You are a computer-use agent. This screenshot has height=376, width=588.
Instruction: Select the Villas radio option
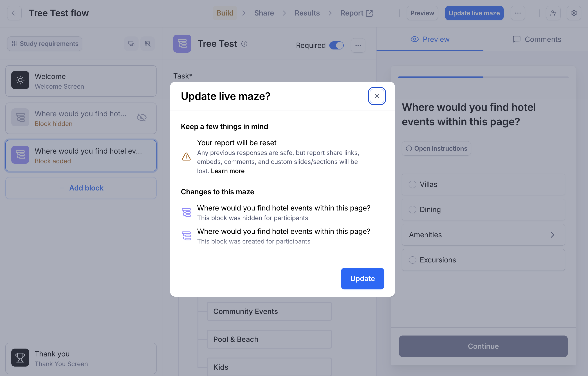412,184
